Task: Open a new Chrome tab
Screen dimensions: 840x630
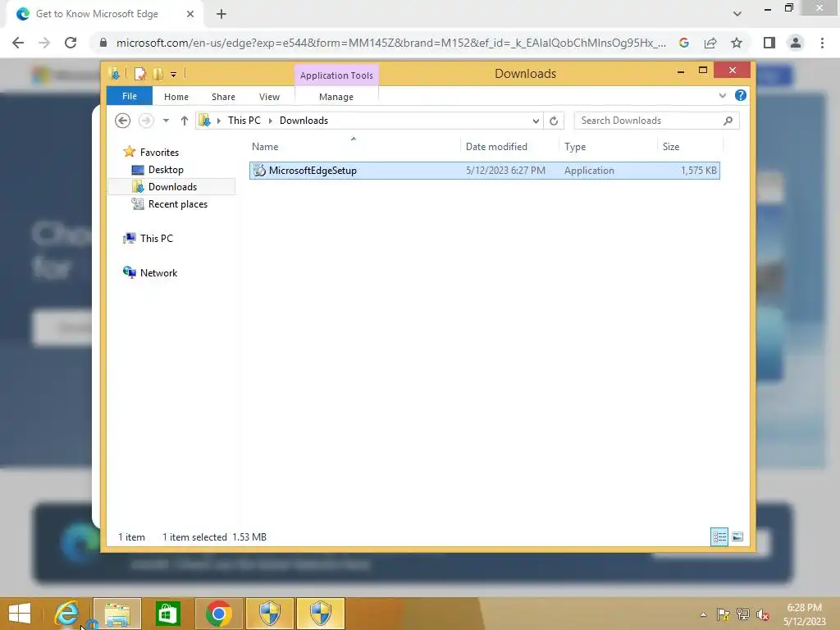Action: coord(221,15)
